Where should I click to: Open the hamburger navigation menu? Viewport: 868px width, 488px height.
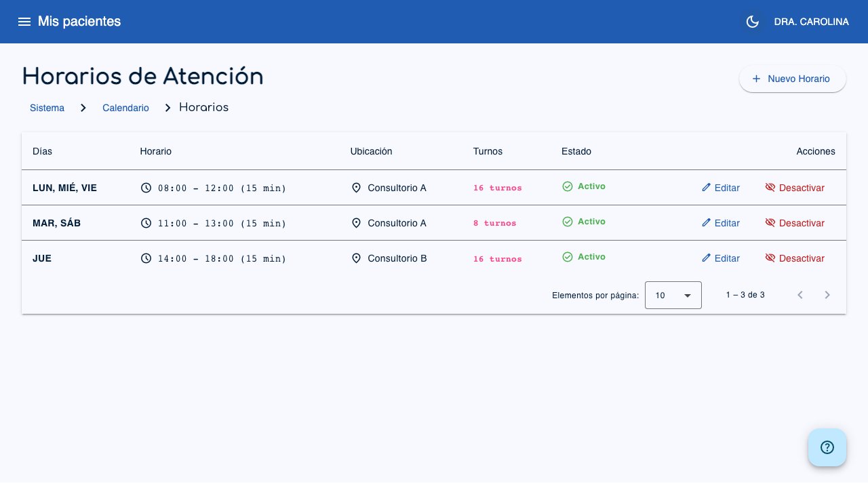[24, 22]
